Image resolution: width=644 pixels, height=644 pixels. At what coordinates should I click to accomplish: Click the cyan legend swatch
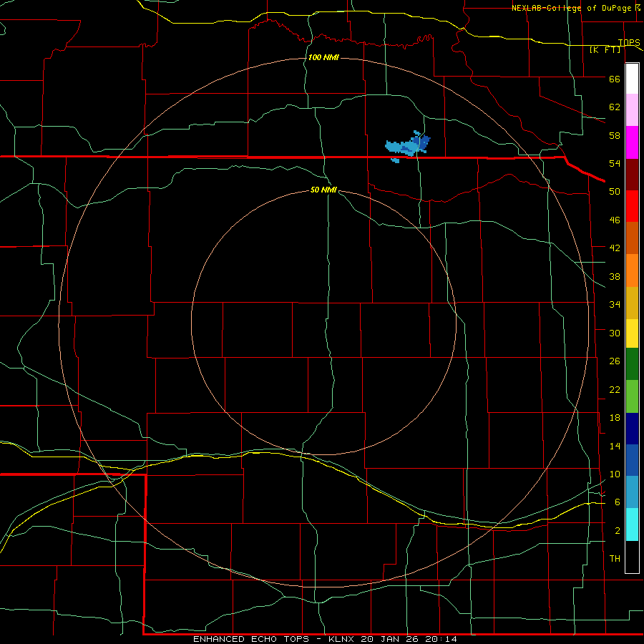click(x=632, y=524)
